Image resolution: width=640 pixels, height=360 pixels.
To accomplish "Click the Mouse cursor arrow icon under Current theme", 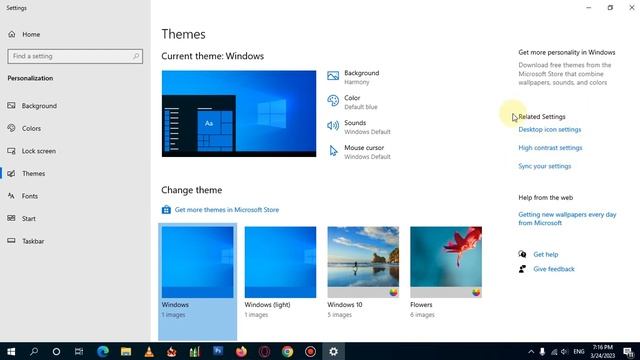I will point(333,151).
